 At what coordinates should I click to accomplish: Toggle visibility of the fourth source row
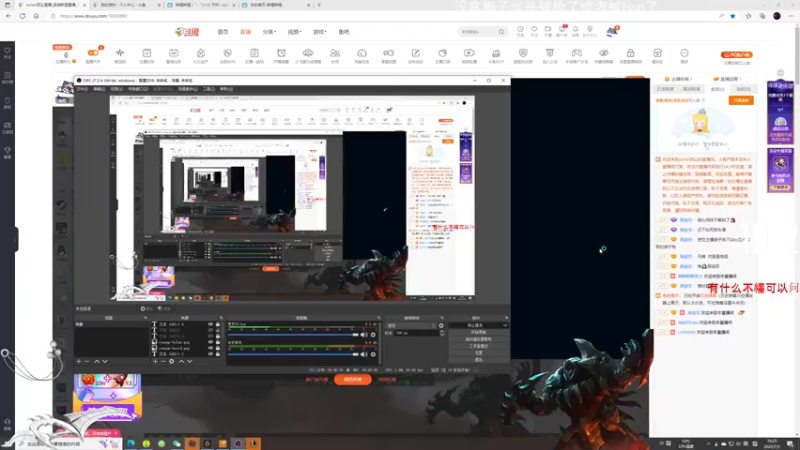point(210,342)
